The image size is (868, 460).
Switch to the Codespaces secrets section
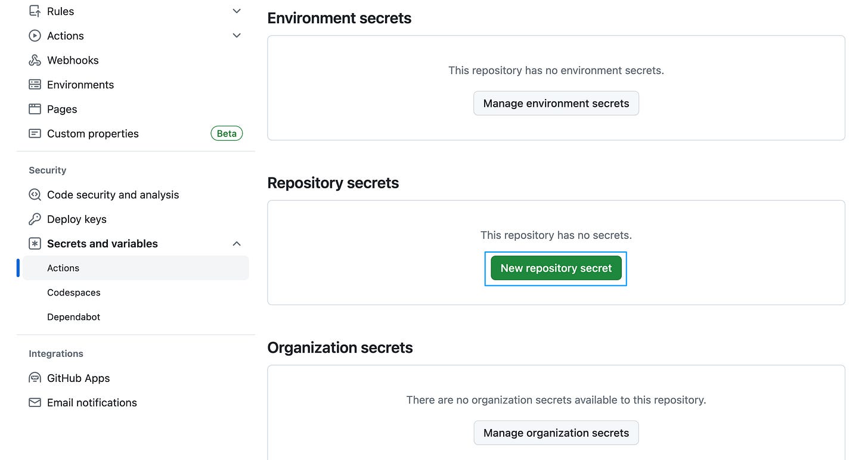pyautogui.click(x=73, y=292)
